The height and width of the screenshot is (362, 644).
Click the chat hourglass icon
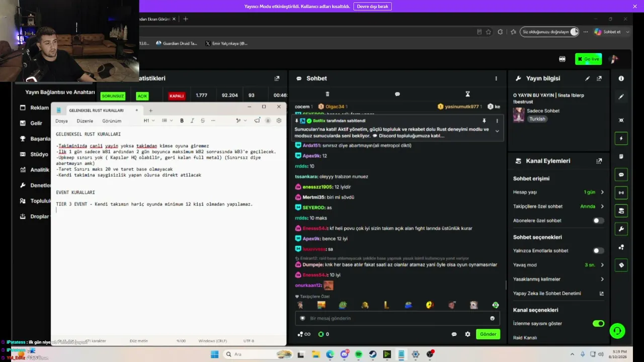click(x=467, y=94)
